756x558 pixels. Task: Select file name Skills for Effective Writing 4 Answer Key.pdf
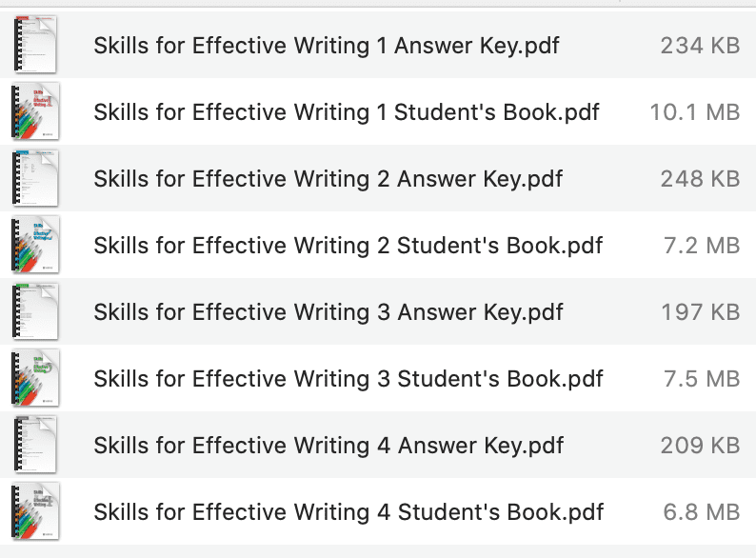click(x=328, y=445)
